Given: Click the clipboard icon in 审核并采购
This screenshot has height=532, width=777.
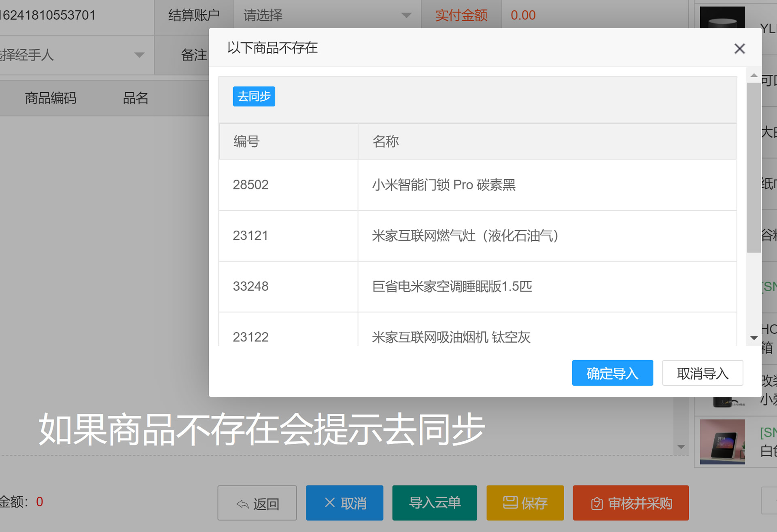Looking at the screenshot, I should click(x=597, y=504).
